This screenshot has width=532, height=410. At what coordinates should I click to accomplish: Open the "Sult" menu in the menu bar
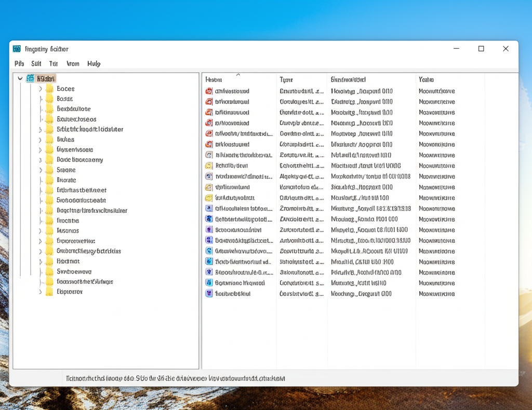(x=36, y=64)
